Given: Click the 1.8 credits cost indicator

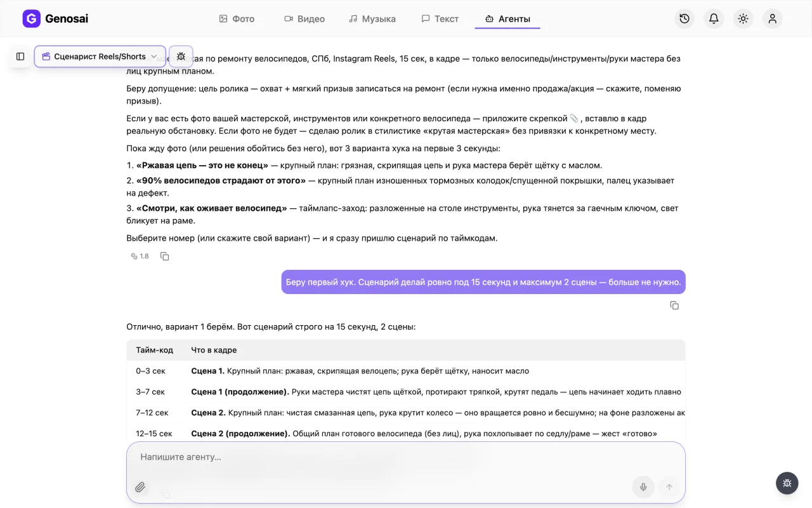Looking at the screenshot, I should (x=140, y=257).
